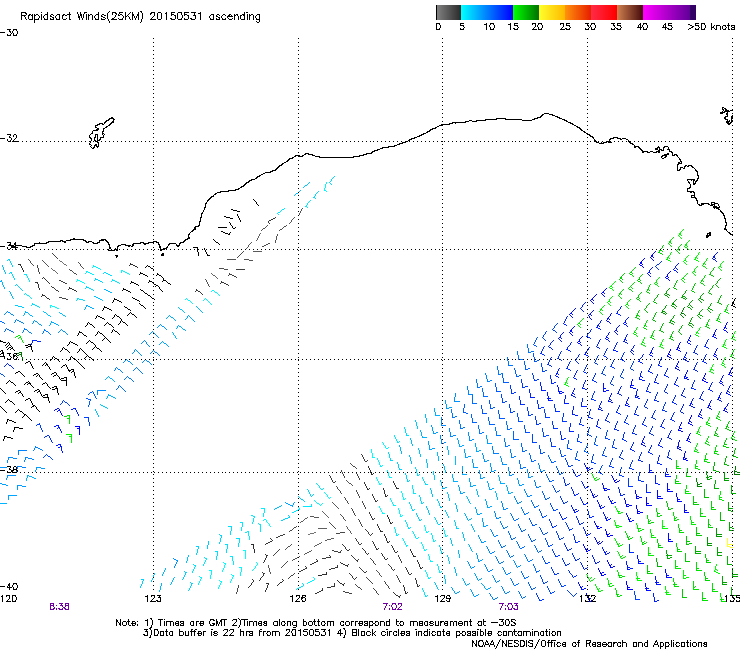Select the dark purple 45-50 knots segment
The width and height of the screenshot is (740, 650).
coord(682,12)
